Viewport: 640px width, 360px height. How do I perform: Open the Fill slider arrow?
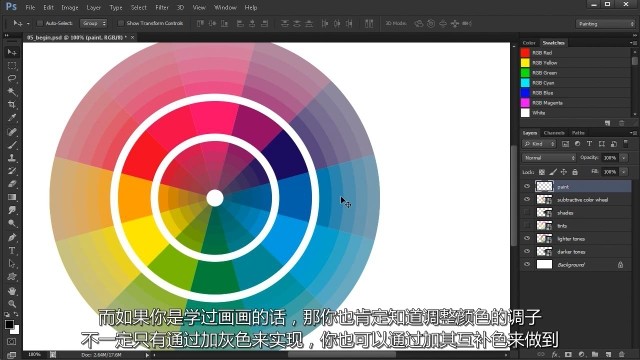624,172
